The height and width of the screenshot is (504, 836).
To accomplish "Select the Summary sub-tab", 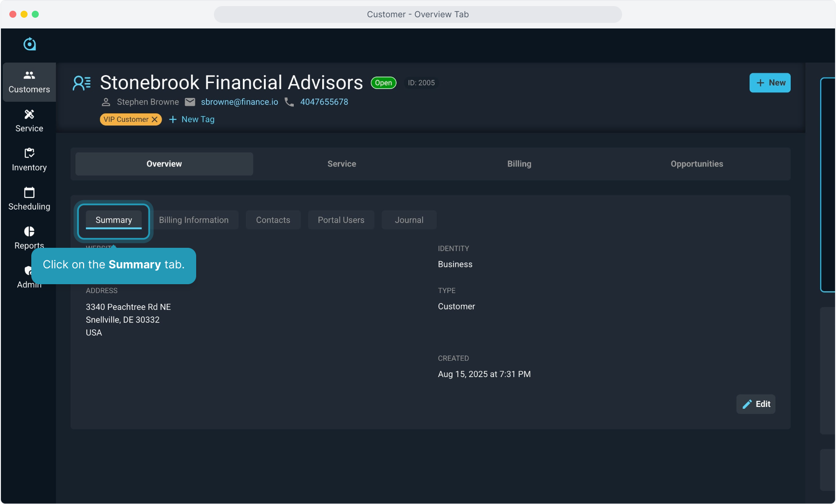I will click(x=113, y=220).
